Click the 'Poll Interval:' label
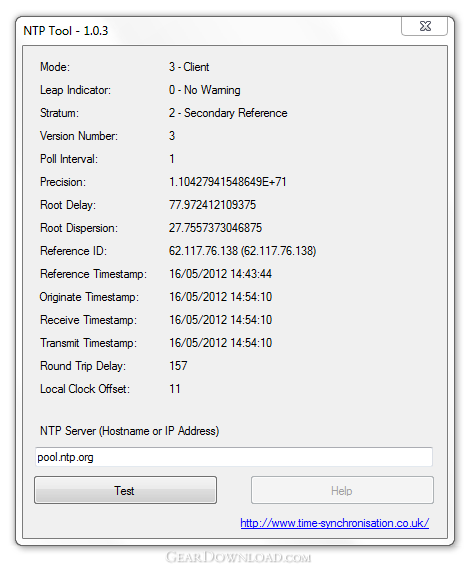 click(68, 159)
